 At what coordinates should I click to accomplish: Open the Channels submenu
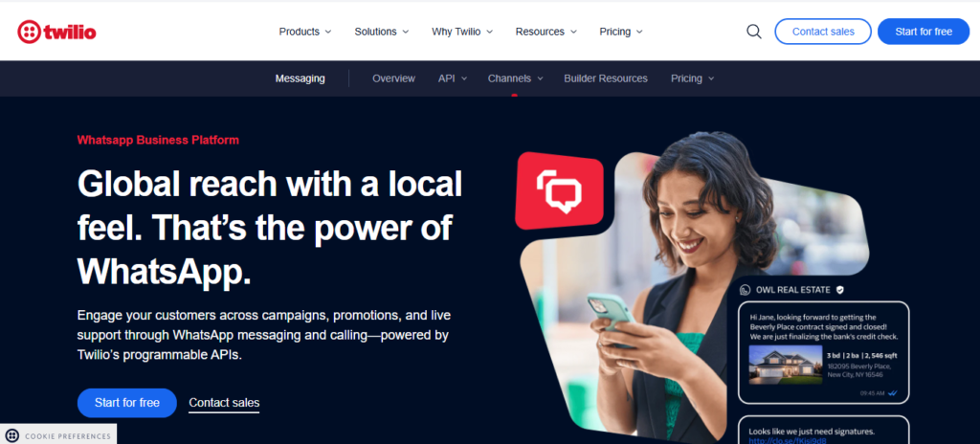click(x=515, y=78)
